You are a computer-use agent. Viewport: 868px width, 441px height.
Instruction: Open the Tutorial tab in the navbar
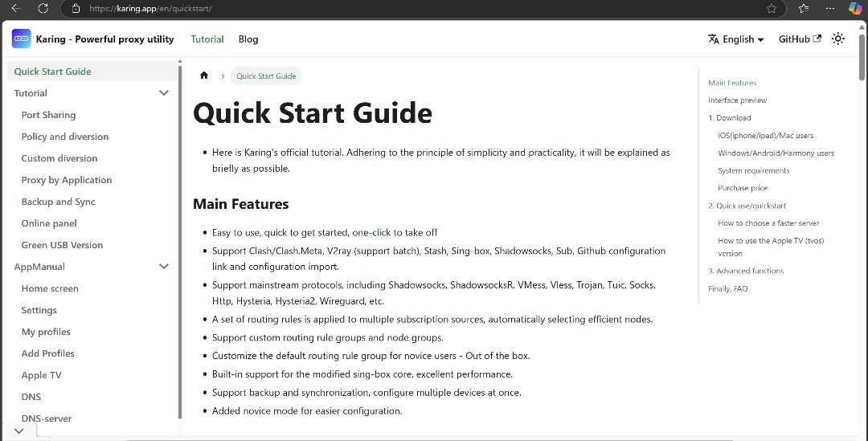(207, 39)
